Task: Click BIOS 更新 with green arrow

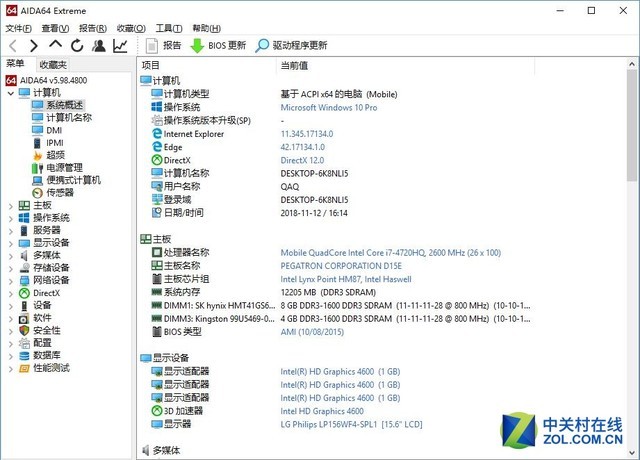Action: click(x=217, y=45)
